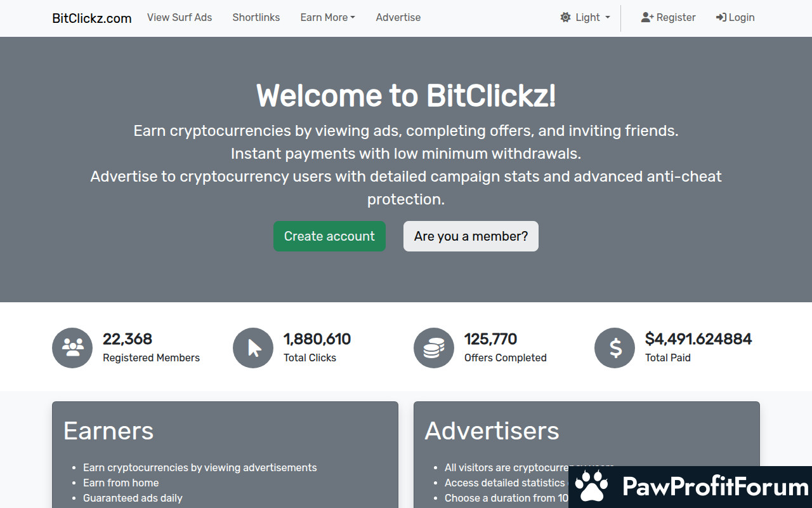Open View Surf Ads page
Screen dimensions: 812x508
point(180,18)
